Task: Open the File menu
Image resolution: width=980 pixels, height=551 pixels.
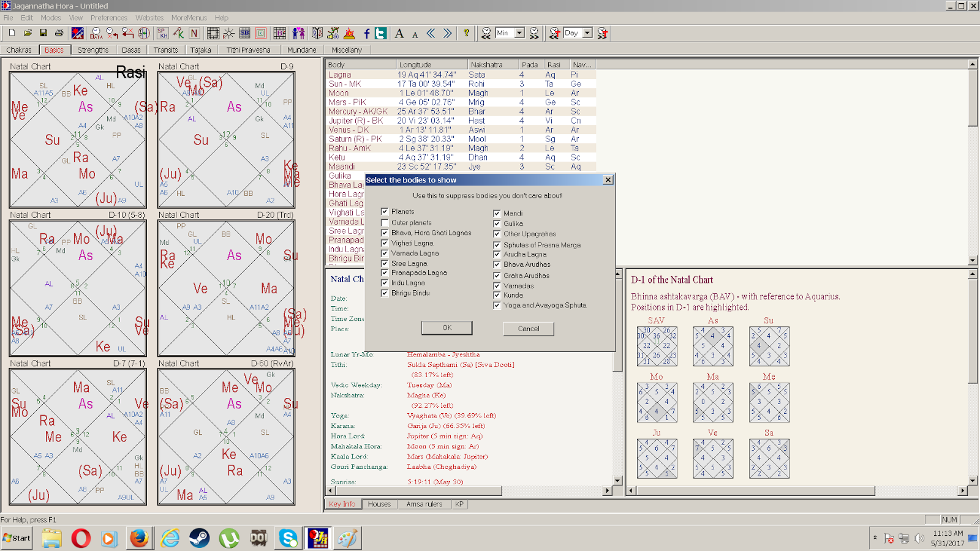Action: pyautogui.click(x=9, y=18)
